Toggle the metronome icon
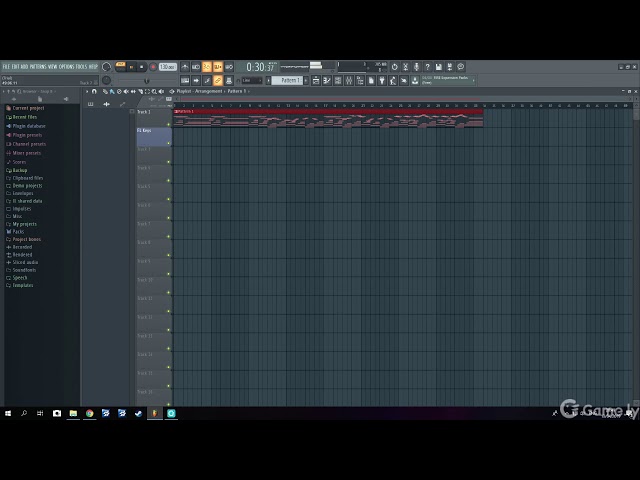This screenshot has height=480, width=640. pos(185,67)
